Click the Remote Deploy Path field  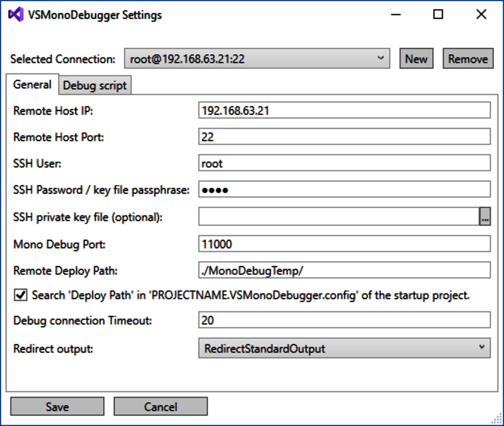pos(344,270)
